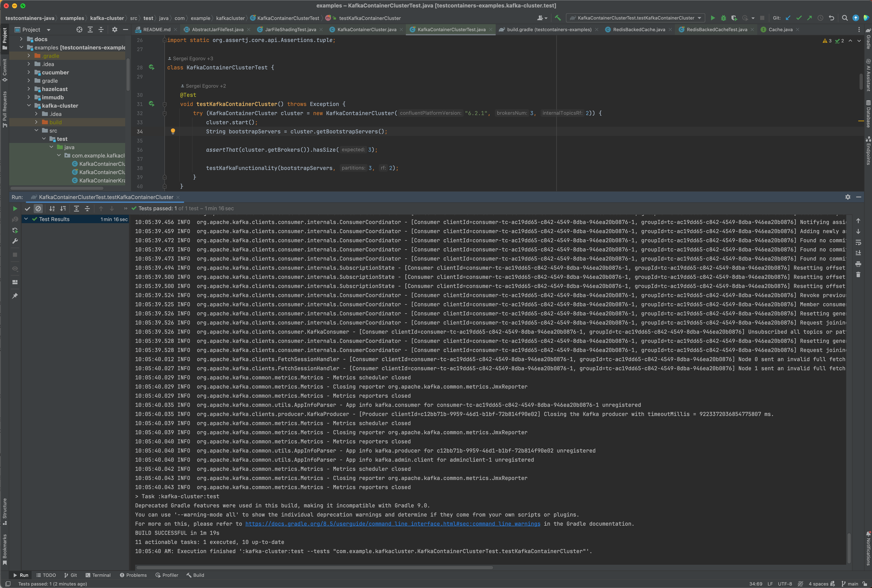This screenshot has height=588, width=872.
Task: Expand the hazelcast folder in project tree
Action: coord(29,89)
